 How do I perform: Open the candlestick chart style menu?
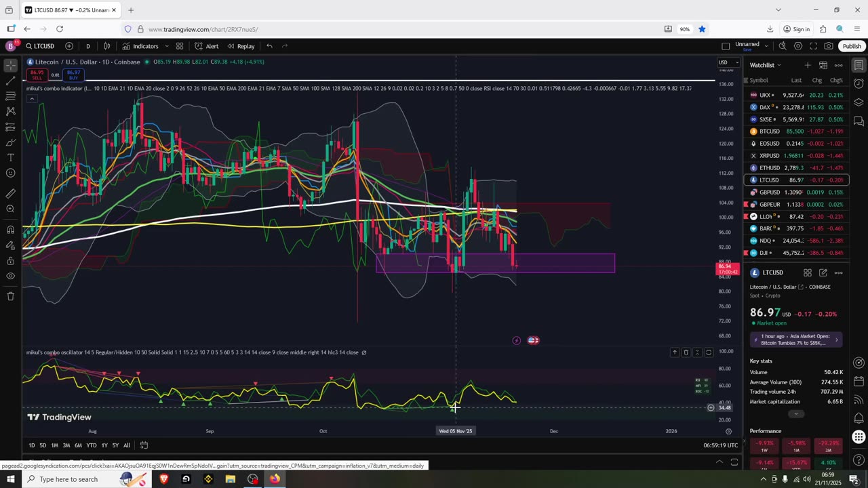click(107, 46)
